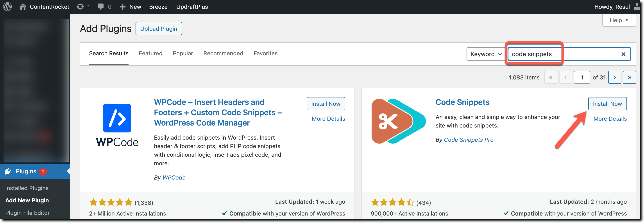Open Plugins menu in sidebar
The width and height of the screenshot is (644, 223).
pos(35,171)
